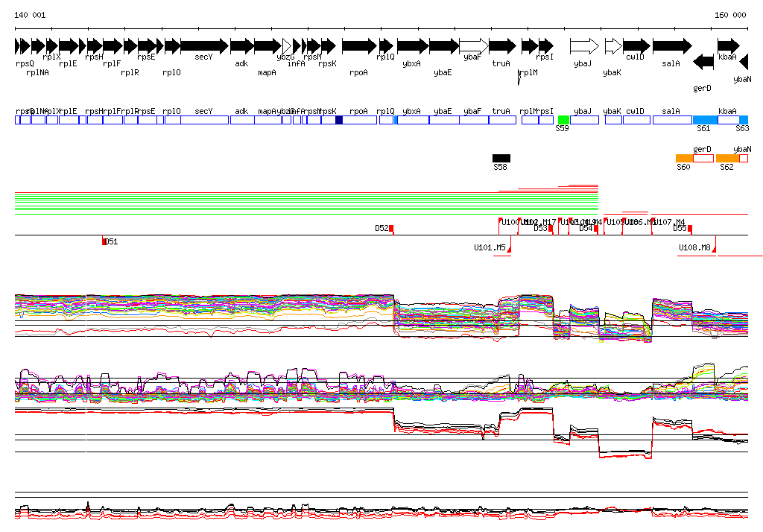This screenshot has width=763, height=532.
Task: Select the black ybaE gene arrow
Action: pos(444,46)
